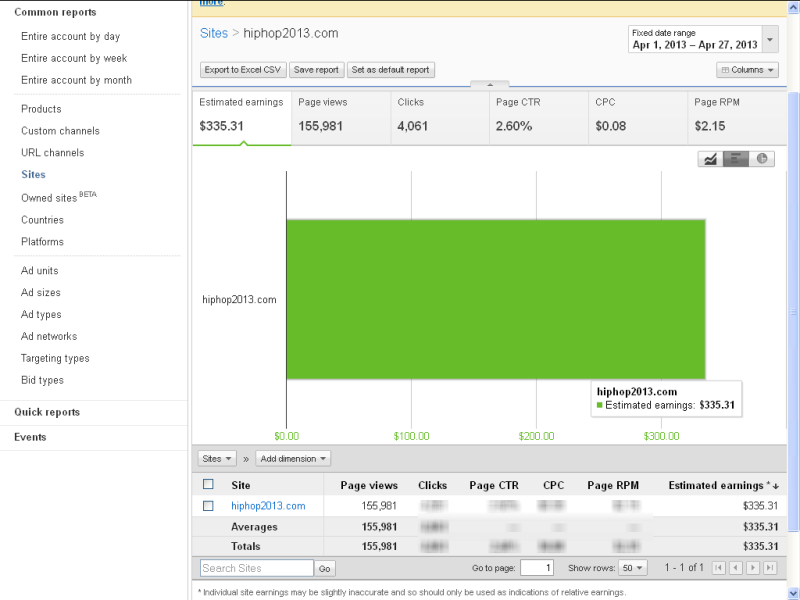This screenshot has width=800, height=600.
Task: Open the Ad sizes report
Action: click(41, 292)
